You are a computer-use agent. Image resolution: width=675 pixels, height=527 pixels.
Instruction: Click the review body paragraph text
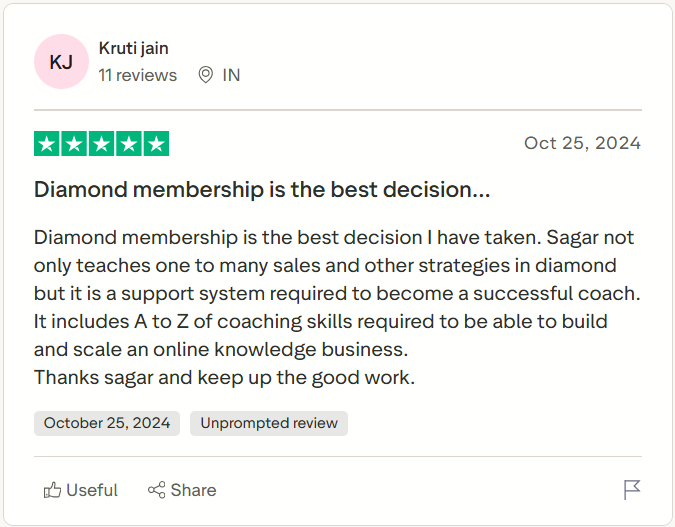pos(336,308)
